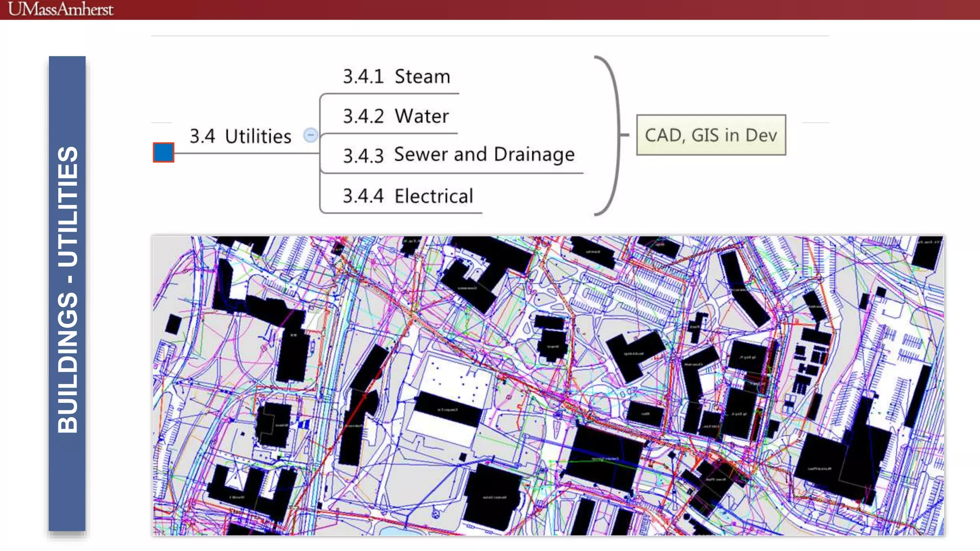The image size is (980, 551).
Task: Click the blue square with red border
Action: point(164,153)
